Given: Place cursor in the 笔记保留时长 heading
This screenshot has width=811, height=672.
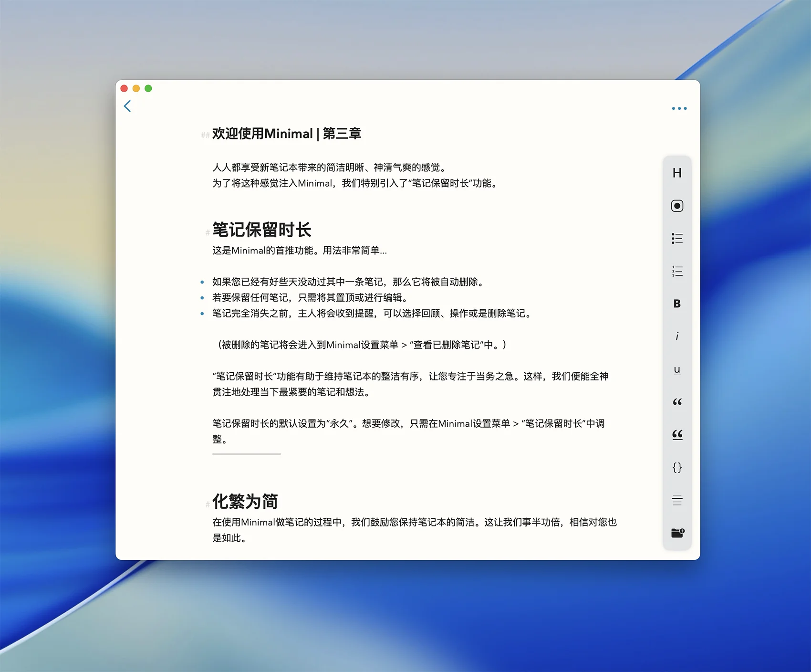Looking at the screenshot, I should [261, 230].
